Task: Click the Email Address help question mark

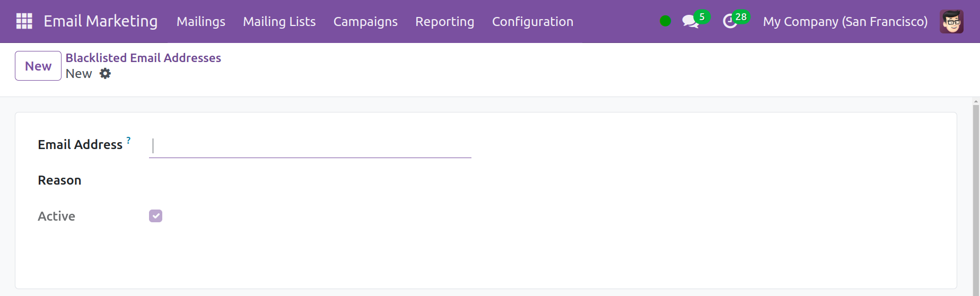Action: (x=128, y=140)
